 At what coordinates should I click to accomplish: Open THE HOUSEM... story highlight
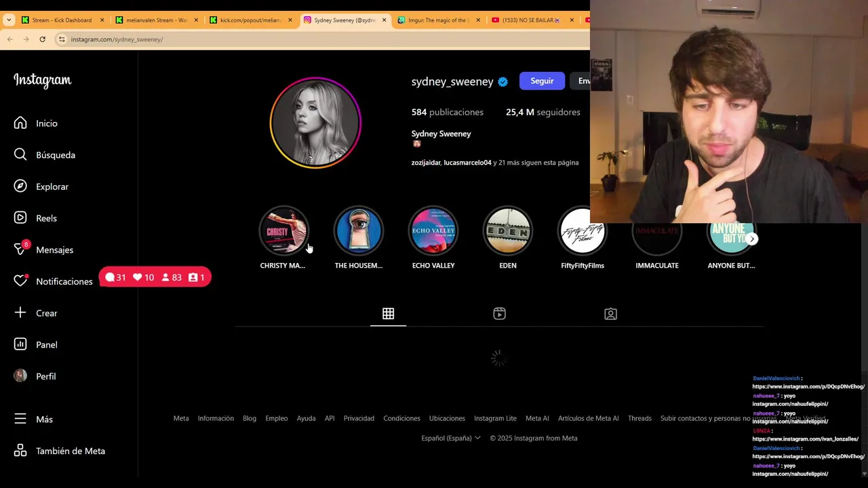358,232
